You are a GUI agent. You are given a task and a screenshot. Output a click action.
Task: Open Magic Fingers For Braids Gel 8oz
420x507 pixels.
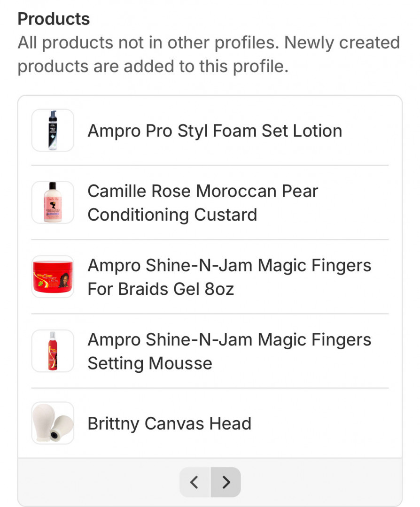pyautogui.click(x=229, y=266)
